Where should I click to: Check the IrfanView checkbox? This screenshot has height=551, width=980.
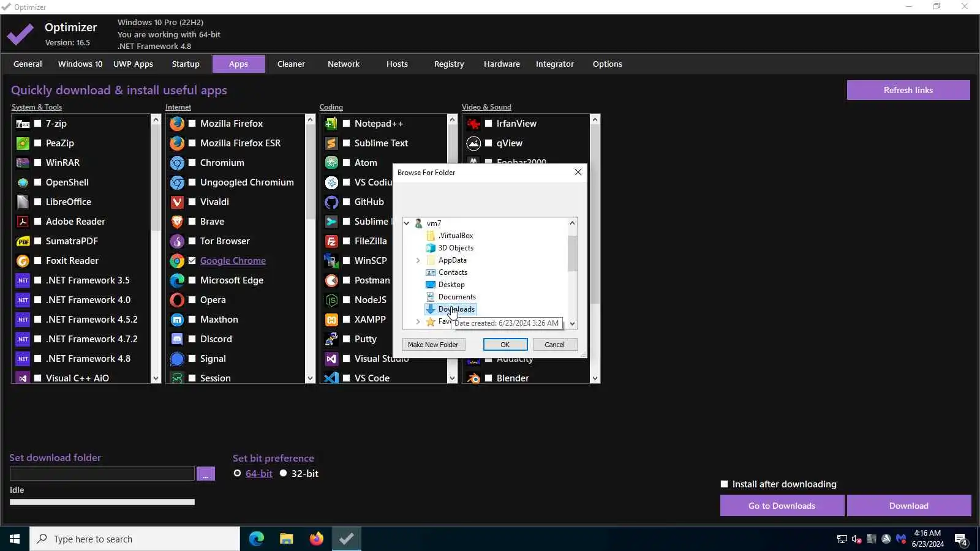click(x=489, y=124)
